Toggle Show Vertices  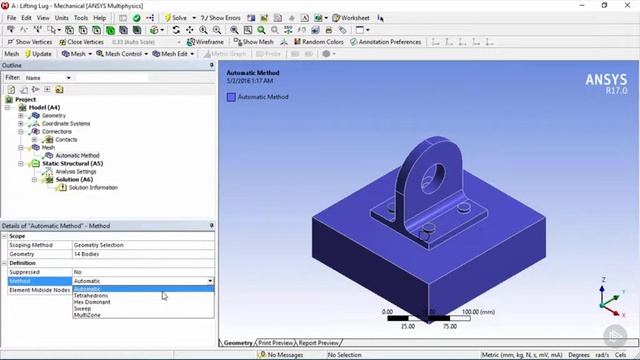pyautogui.click(x=30, y=42)
